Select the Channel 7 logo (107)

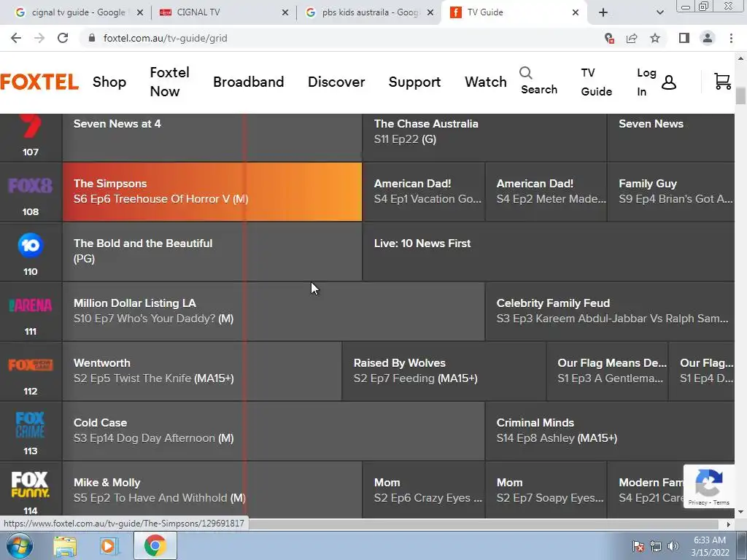point(31,126)
